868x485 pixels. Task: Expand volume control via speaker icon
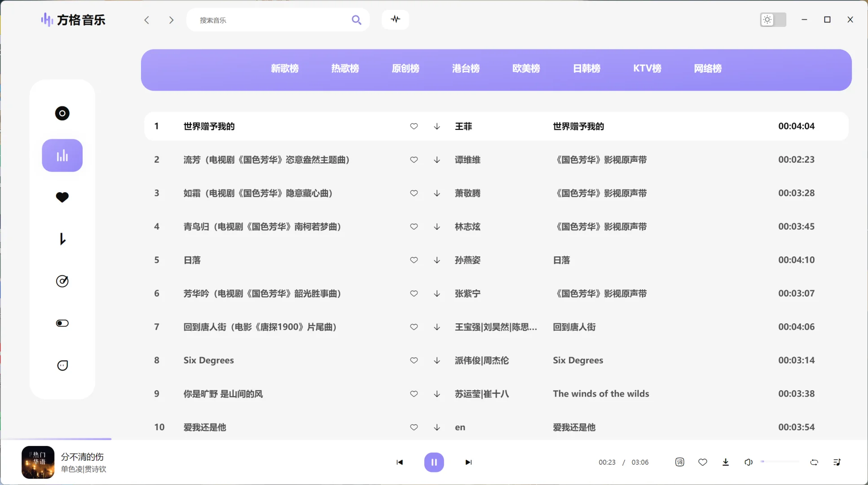pos(748,462)
